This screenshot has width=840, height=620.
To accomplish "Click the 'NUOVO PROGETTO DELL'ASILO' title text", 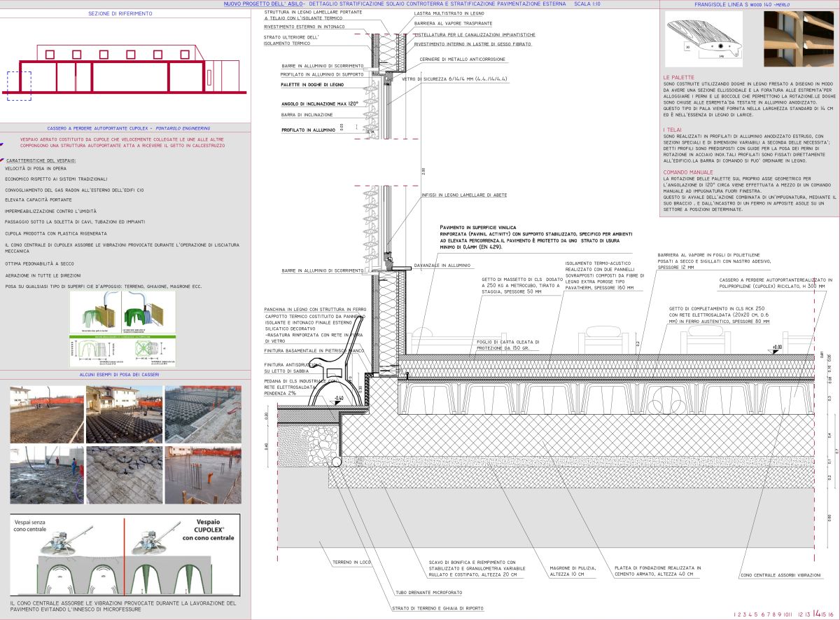I will pyautogui.click(x=264, y=4).
